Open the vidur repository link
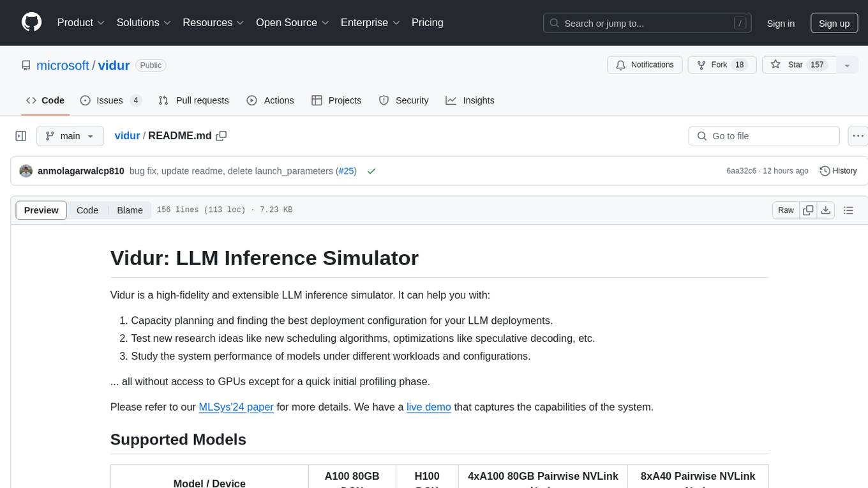 (x=114, y=65)
